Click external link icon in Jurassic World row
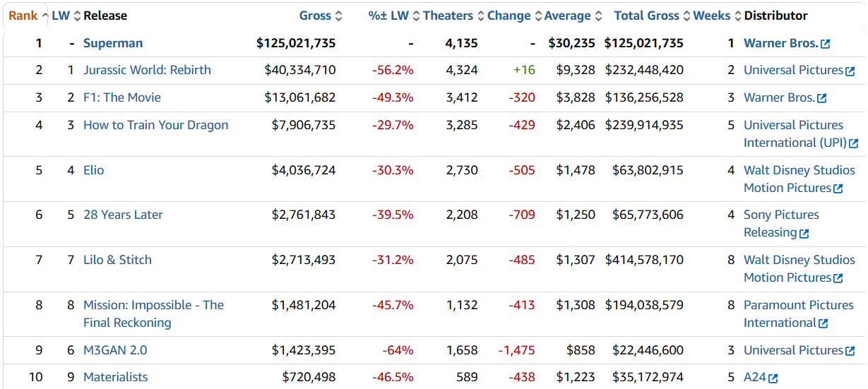 tap(850, 71)
